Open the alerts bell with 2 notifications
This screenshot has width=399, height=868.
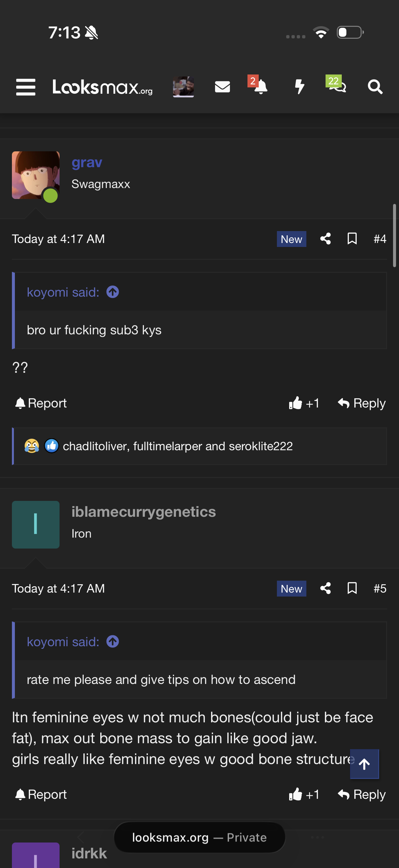(x=260, y=87)
